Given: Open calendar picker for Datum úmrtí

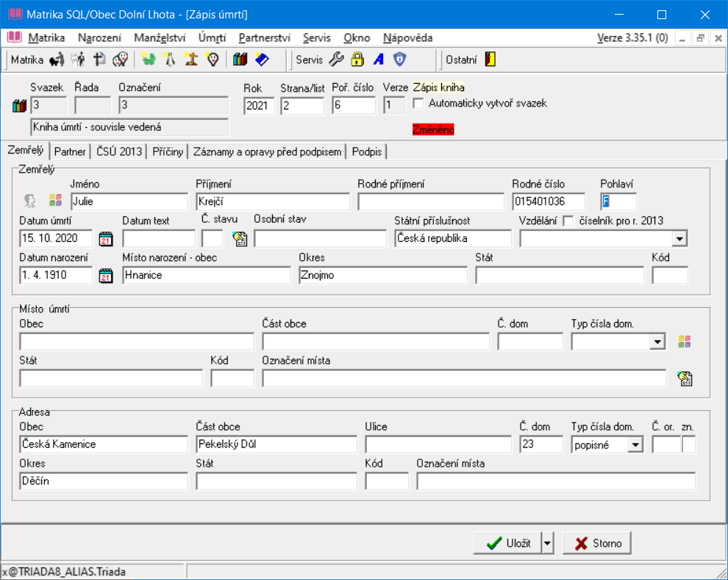Looking at the screenshot, I should [105, 238].
